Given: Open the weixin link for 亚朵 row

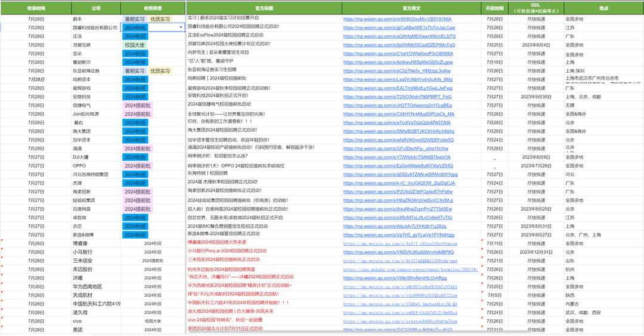Looking at the screenshot, I should click(398, 54).
